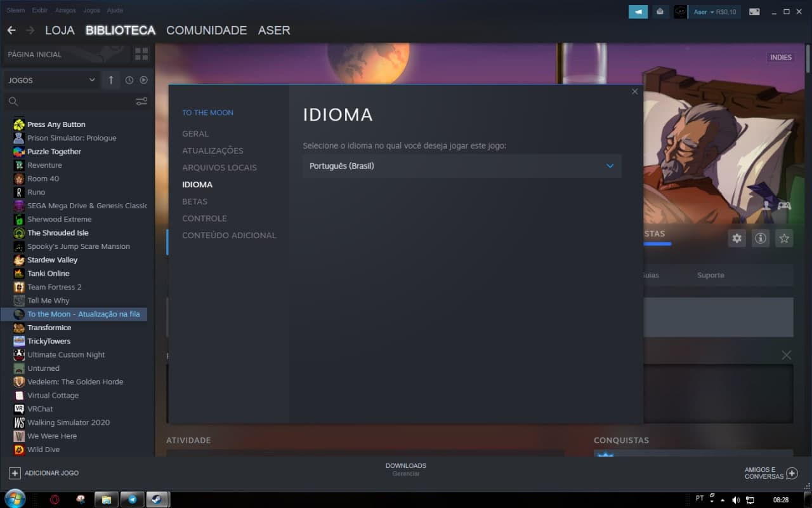Show only ready-to-play games icon

pos(144,80)
